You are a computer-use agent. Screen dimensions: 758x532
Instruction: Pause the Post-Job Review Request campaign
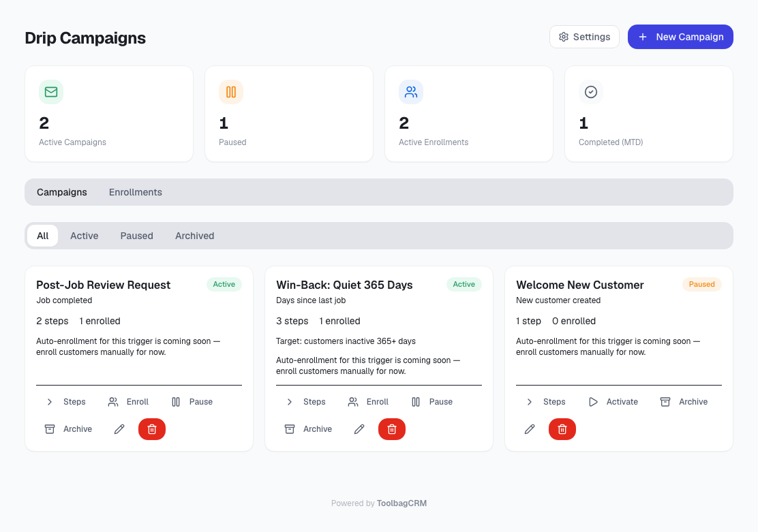point(192,402)
